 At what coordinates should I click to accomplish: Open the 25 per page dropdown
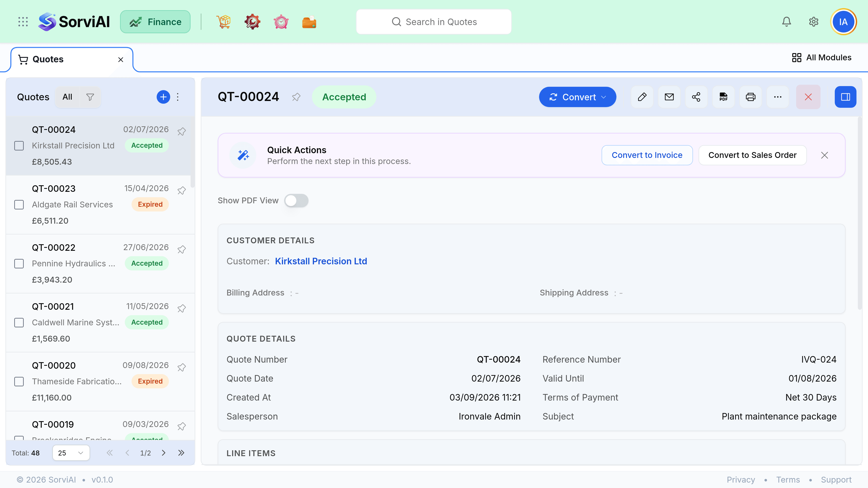(71, 453)
